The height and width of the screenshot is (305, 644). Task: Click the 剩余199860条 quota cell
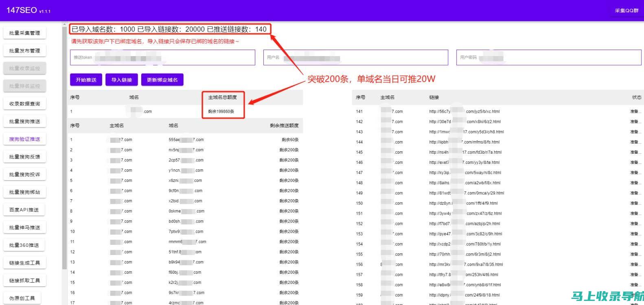pos(221,111)
